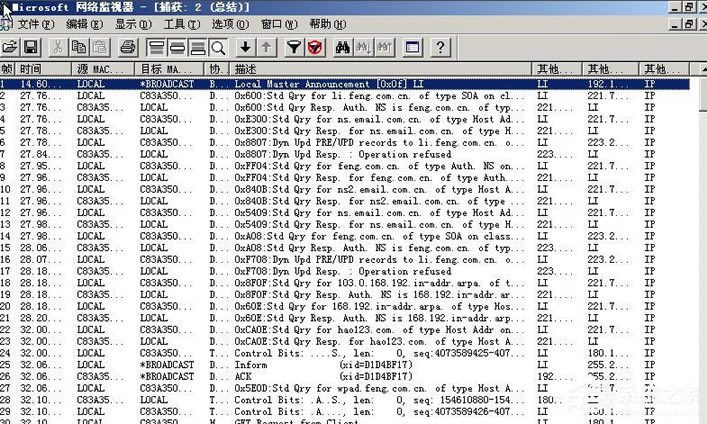Minimize the inner capture window

[x=674, y=24]
